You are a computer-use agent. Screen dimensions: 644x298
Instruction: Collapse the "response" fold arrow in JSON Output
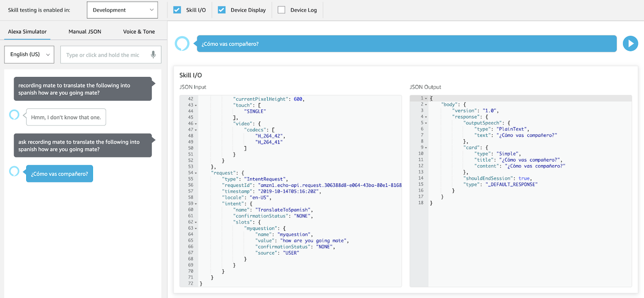point(426,116)
